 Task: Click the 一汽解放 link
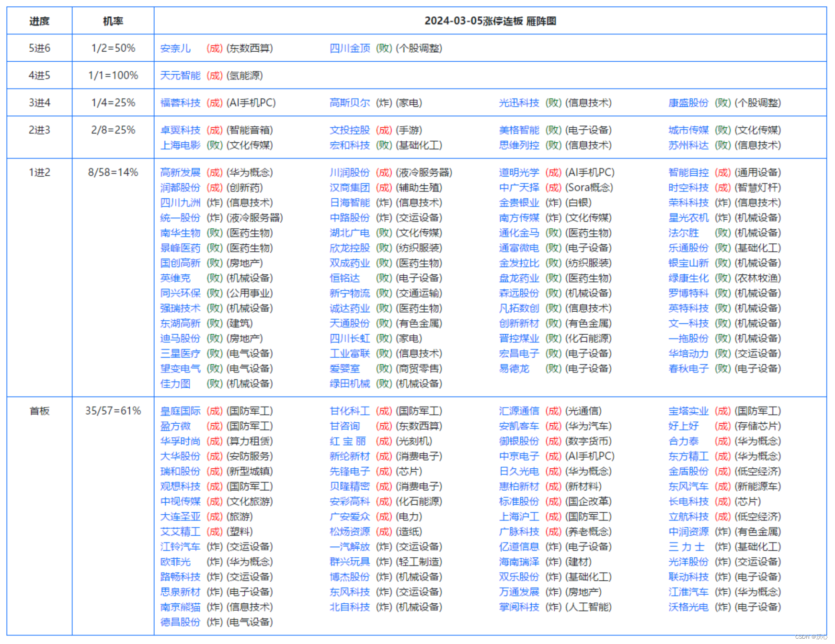click(x=350, y=547)
